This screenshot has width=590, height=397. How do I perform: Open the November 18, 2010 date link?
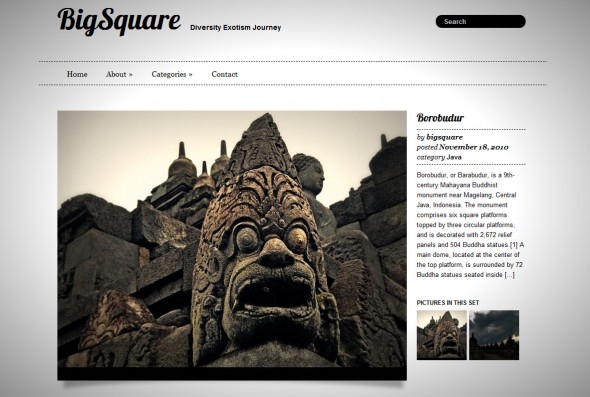coord(474,147)
